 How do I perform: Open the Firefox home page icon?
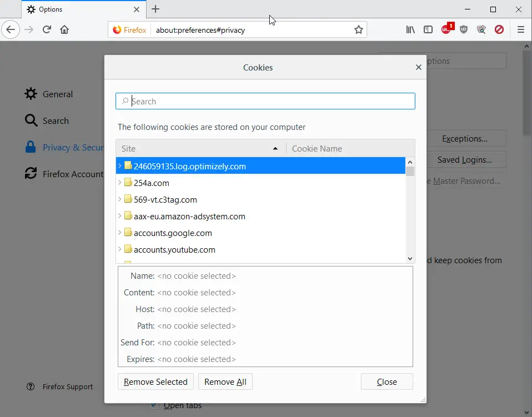[x=64, y=29]
